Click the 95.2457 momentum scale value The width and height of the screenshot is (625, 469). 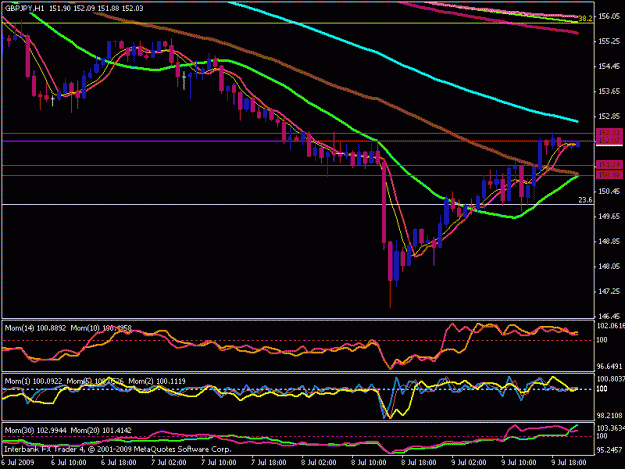(610, 450)
